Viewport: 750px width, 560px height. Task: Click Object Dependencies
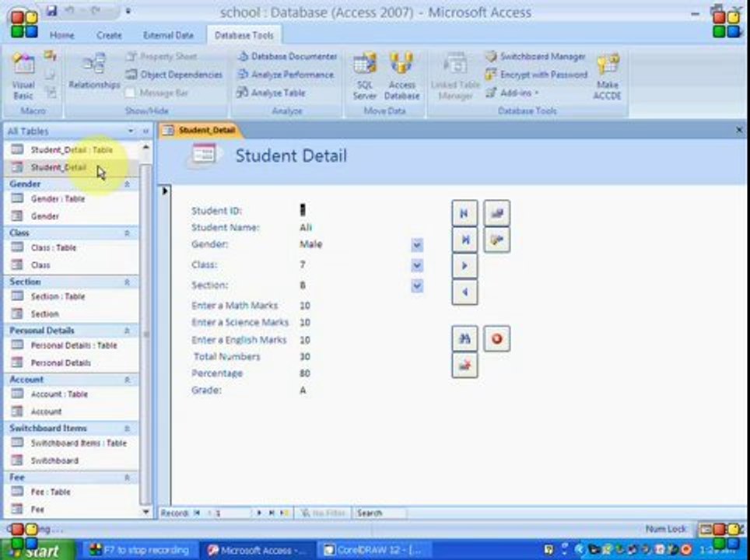tap(174, 75)
